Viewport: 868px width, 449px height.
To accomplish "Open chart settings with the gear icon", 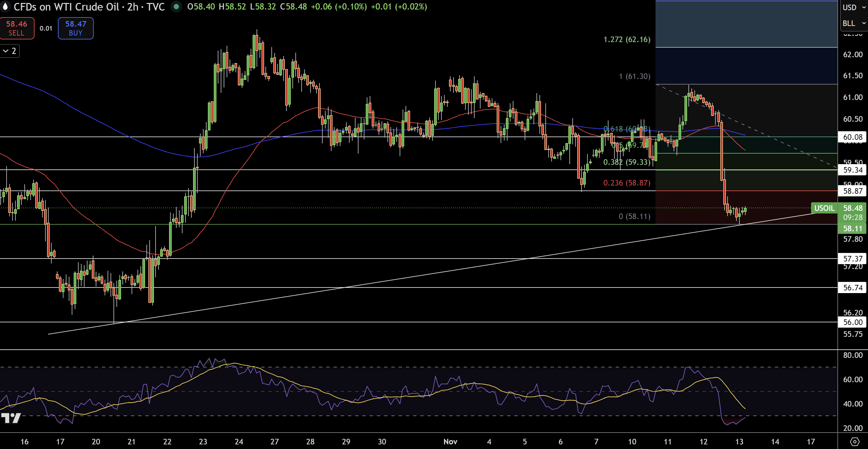I will pos(855,441).
